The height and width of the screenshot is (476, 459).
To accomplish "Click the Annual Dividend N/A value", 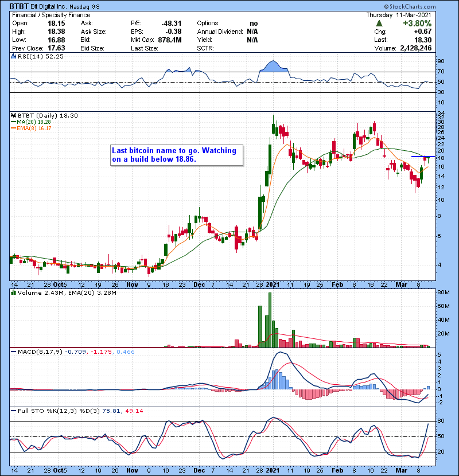I will [252, 32].
